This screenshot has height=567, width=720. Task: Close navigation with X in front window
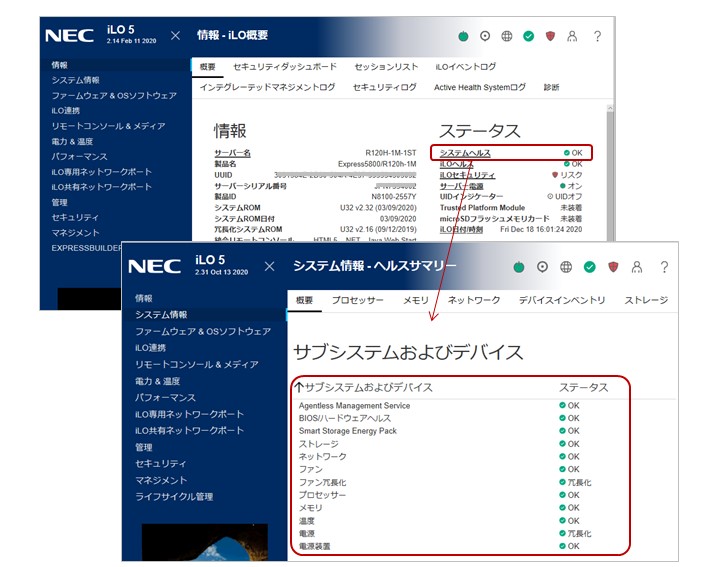270,266
